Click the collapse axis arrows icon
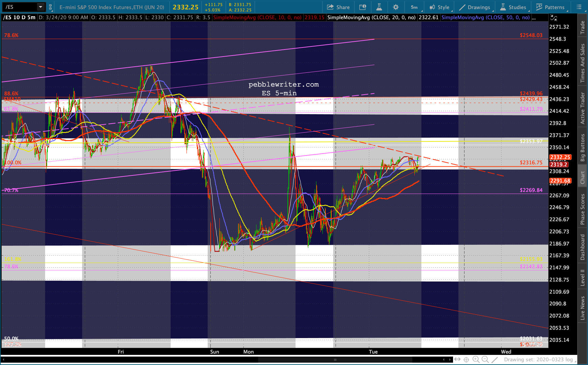 click(x=553, y=18)
